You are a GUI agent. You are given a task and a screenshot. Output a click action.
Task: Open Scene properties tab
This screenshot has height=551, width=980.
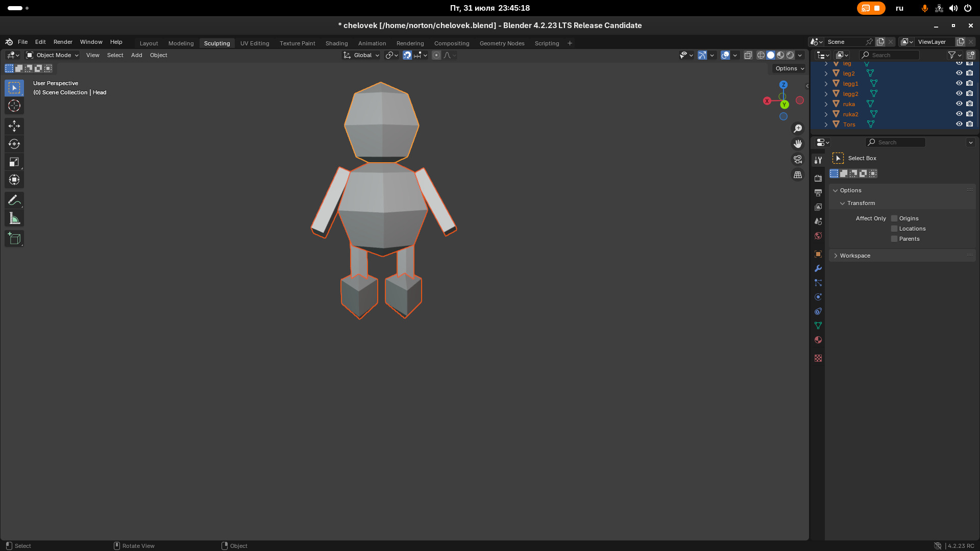point(818,221)
